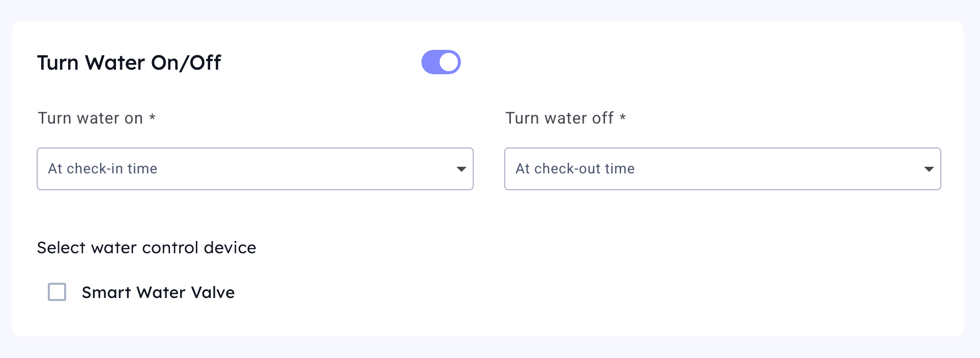Open the Turn water off dropdown
Image resolution: width=980 pixels, height=358 pixels.
(722, 169)
